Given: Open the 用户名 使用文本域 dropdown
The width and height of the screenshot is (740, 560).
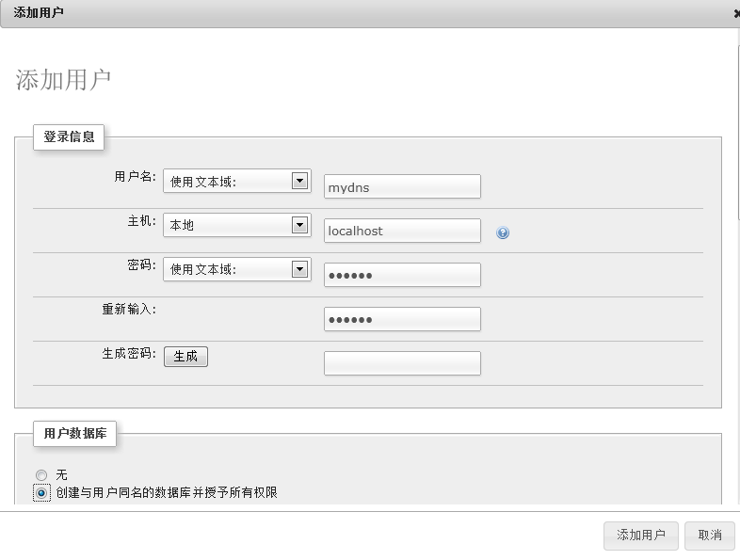Looking at the screenshot, I should tap(237, 181).
